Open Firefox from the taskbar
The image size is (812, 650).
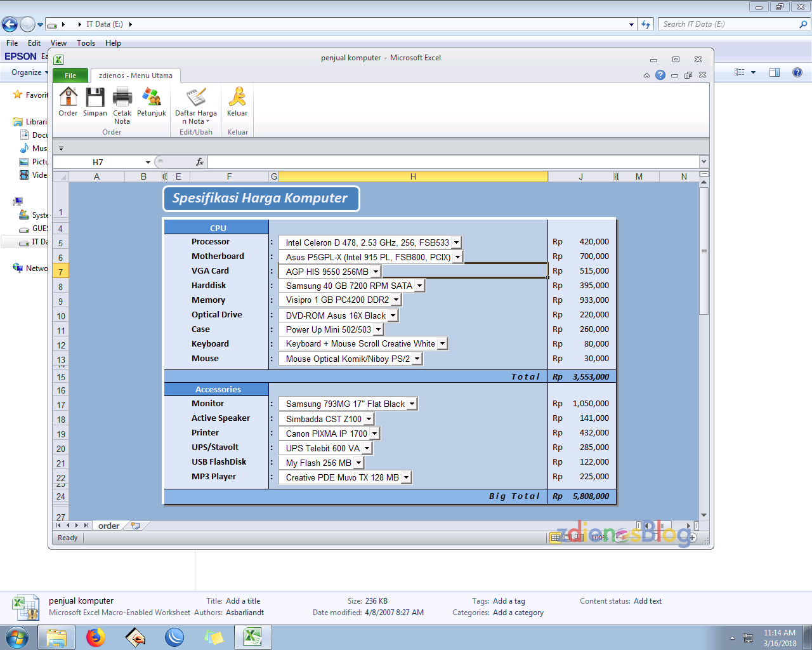pyautogui.click(x=96, y=637)
